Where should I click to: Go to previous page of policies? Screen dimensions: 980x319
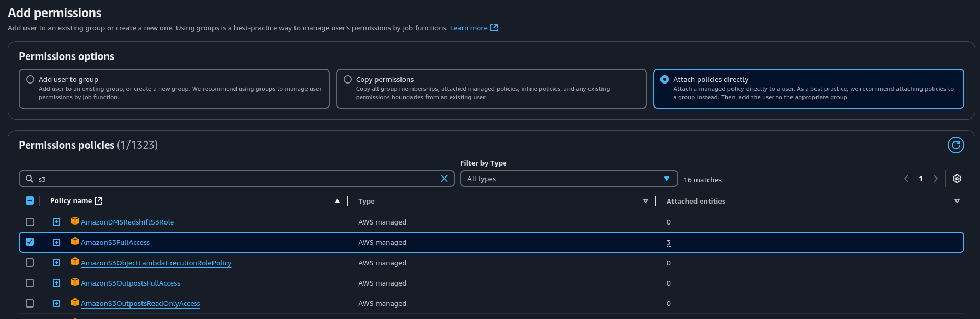pos(906,179)
